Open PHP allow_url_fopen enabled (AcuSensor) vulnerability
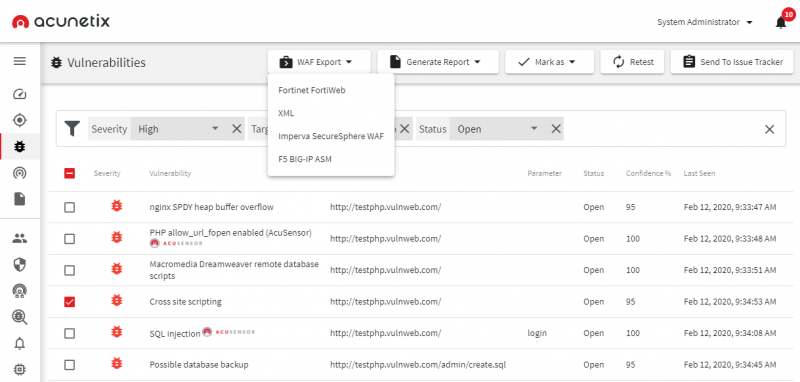 (231, 233)
